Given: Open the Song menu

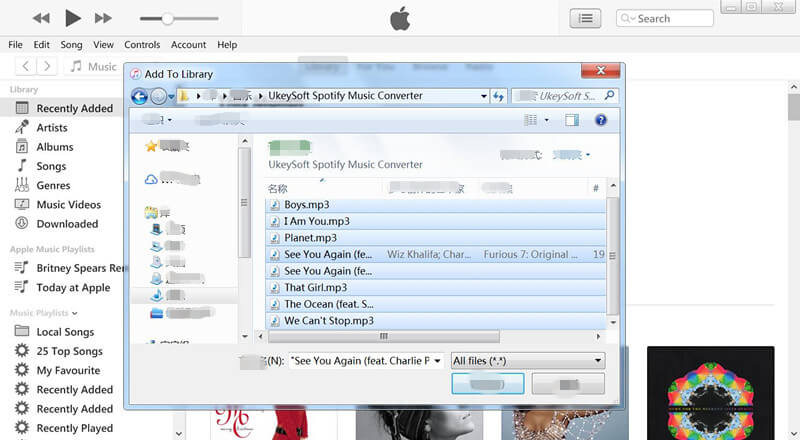Looking at the screenshot, I should pyautogui.click(x=71, y=45).
